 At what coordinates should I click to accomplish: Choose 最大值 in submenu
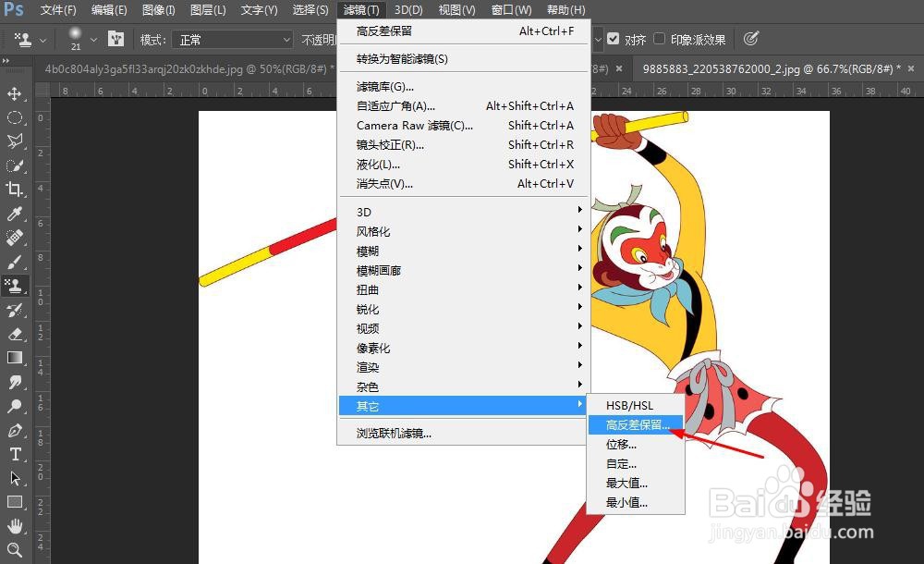point(637,484)
